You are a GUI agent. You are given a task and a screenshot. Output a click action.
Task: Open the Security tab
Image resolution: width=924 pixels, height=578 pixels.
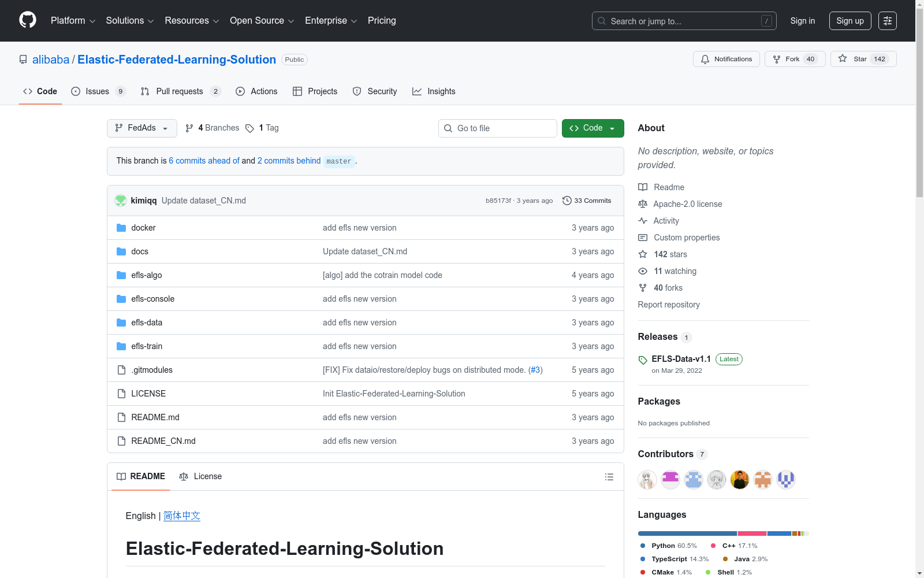(x=375, y=91)
